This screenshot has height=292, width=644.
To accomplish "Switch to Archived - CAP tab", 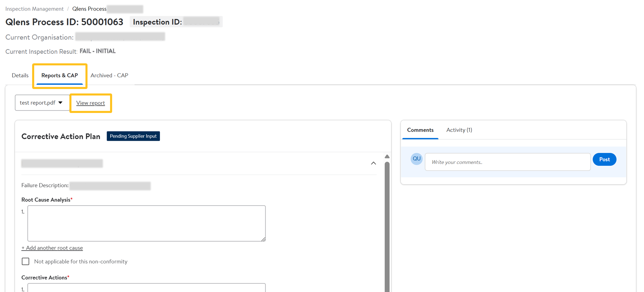I will tap(109, 75).
